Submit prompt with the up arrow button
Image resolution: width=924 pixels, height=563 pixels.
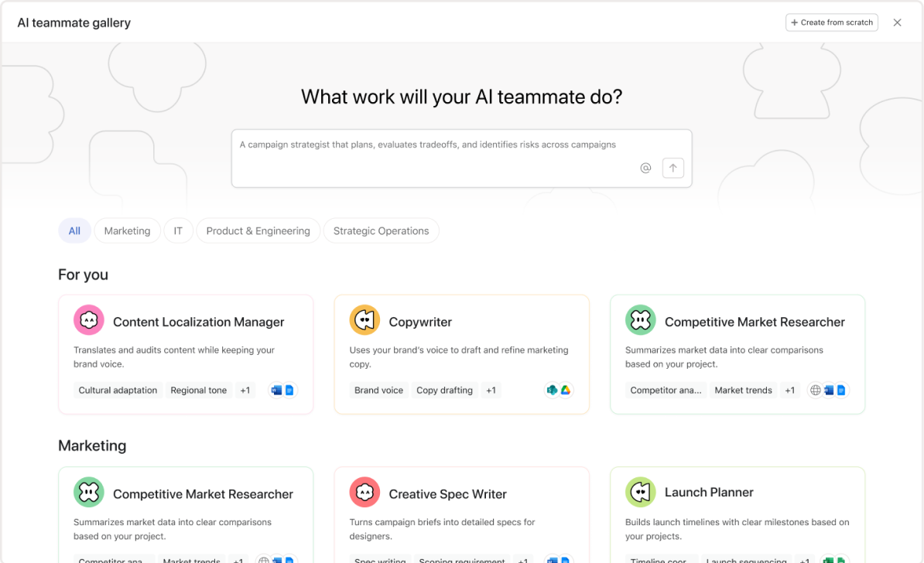pos(673,168)
